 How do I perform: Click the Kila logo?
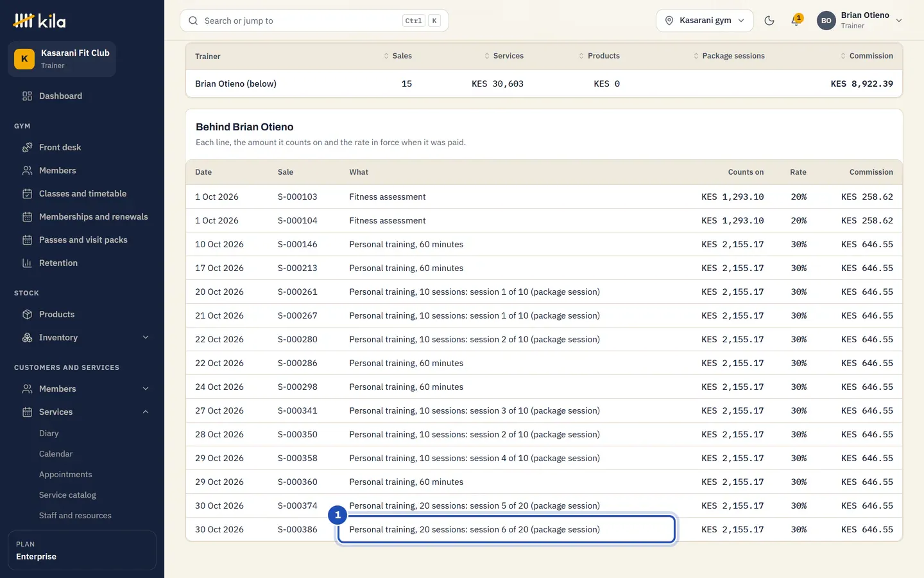[x=39, y=21]
